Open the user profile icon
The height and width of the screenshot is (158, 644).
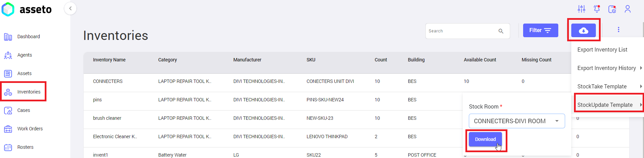click(x=627, y=9)
